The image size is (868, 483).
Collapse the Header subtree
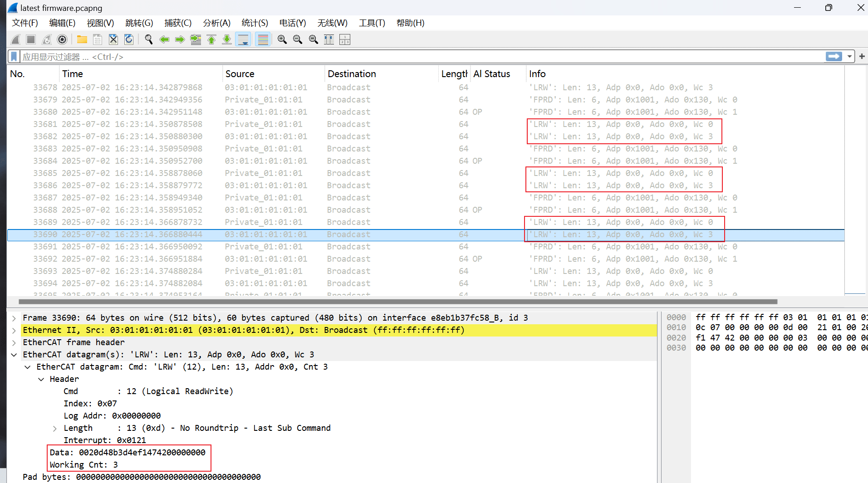click(x=41, y=379)
